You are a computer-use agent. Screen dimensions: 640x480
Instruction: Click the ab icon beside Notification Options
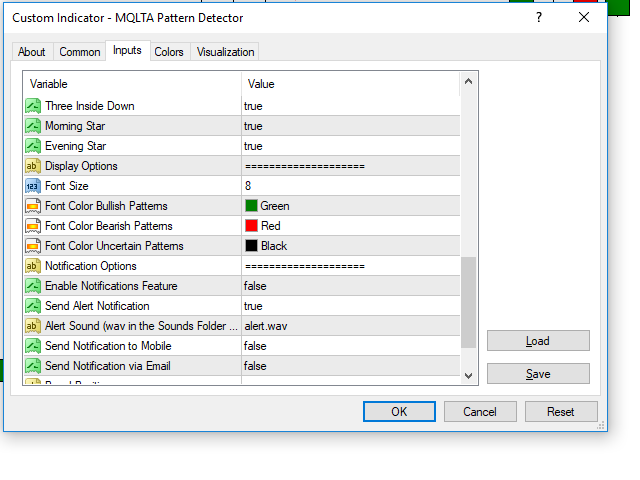(x=33, y=266)
